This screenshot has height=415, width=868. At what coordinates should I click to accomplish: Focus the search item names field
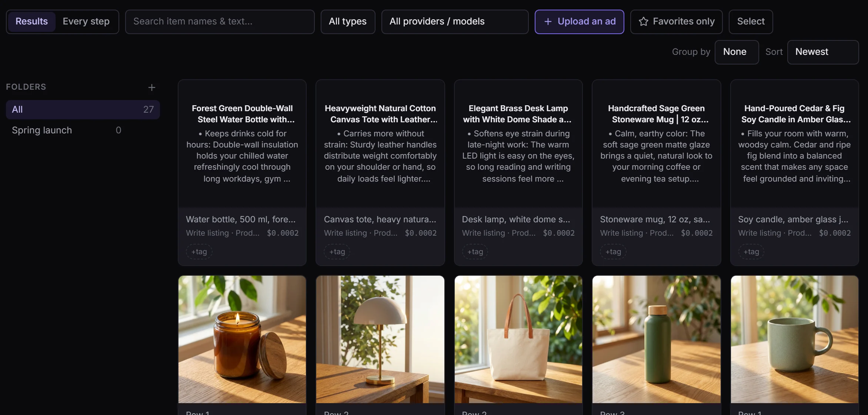(220, 21)
